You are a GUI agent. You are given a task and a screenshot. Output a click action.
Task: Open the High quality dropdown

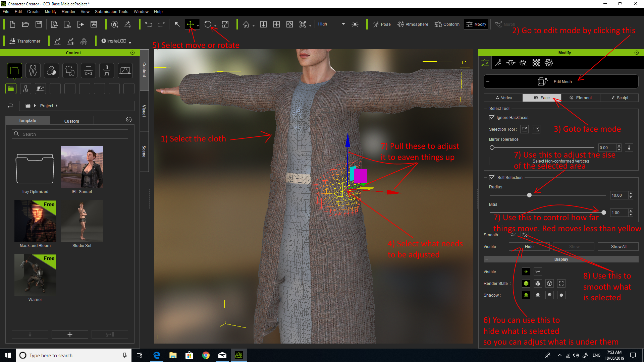coord(331,24)
